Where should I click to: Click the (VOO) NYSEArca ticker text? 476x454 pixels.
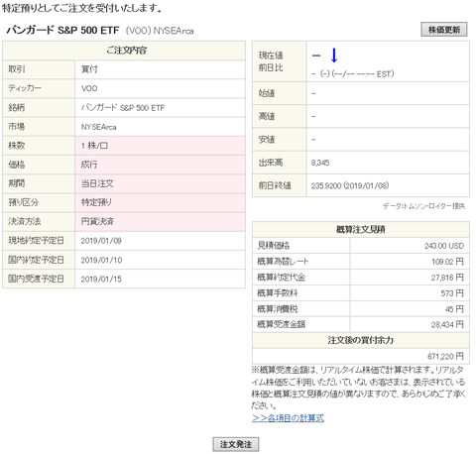coord(160,31)
